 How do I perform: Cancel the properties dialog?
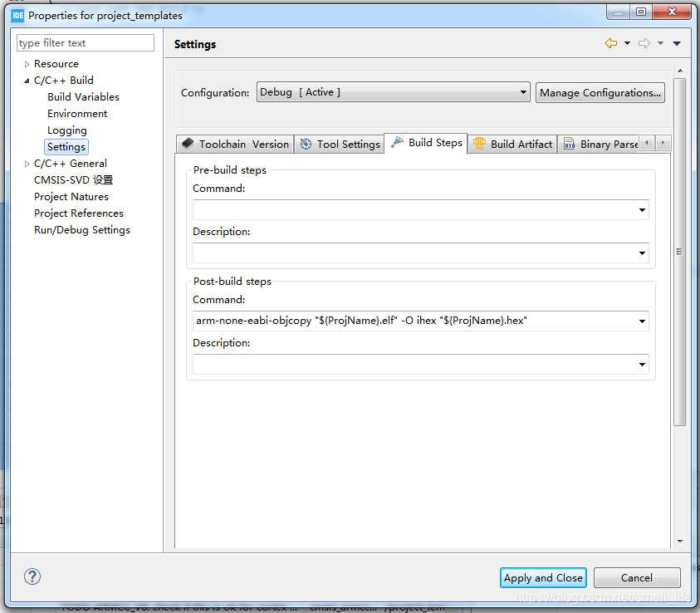click(637, 578)
